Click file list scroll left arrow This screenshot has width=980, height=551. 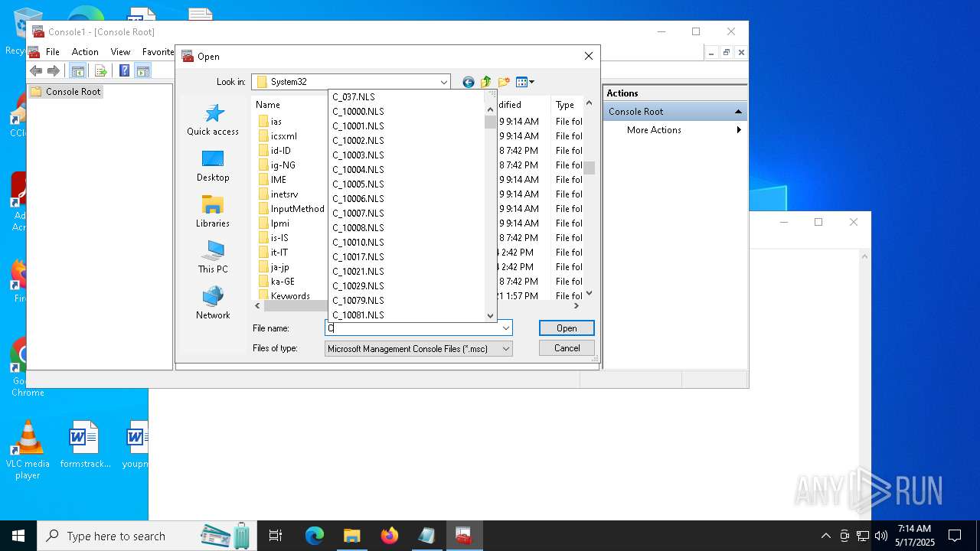point(258,305)
